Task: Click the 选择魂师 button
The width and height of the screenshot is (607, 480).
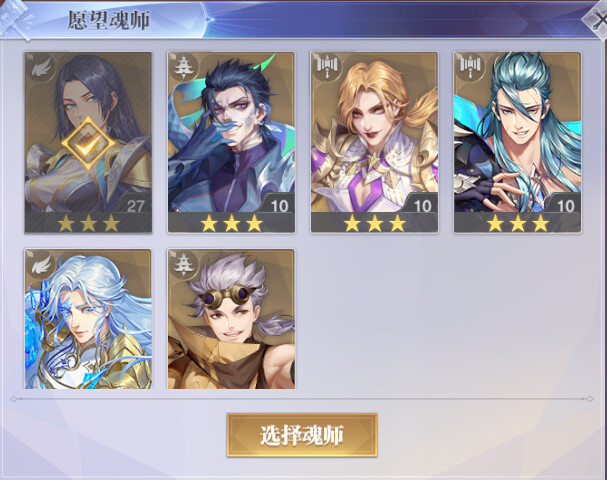Action: [302, 435]
